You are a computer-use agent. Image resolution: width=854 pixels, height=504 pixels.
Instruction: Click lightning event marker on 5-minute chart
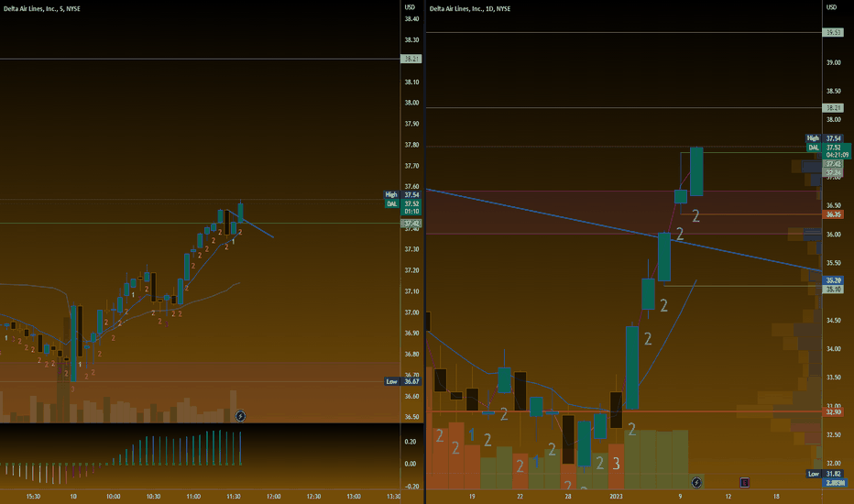click(x=240, y=416)
